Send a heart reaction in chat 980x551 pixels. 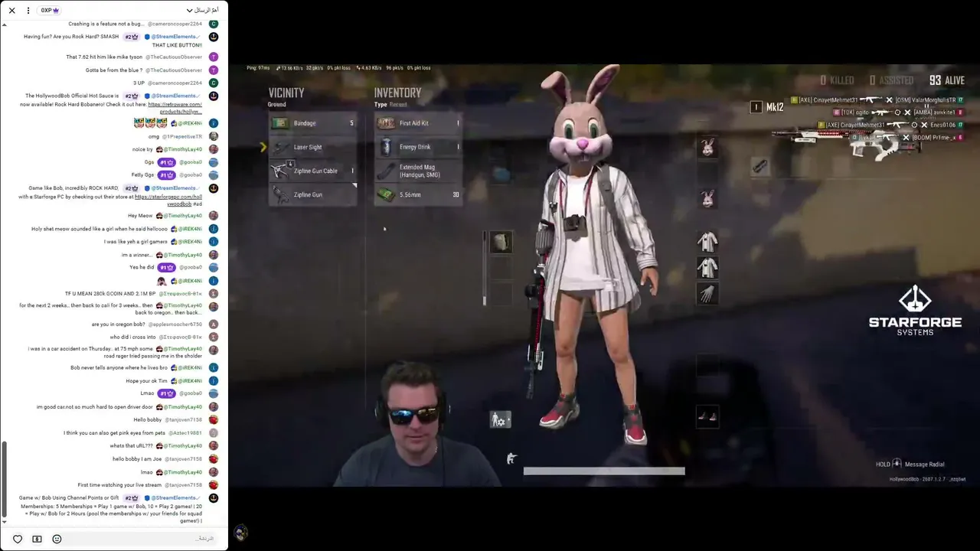pos(18,539)
